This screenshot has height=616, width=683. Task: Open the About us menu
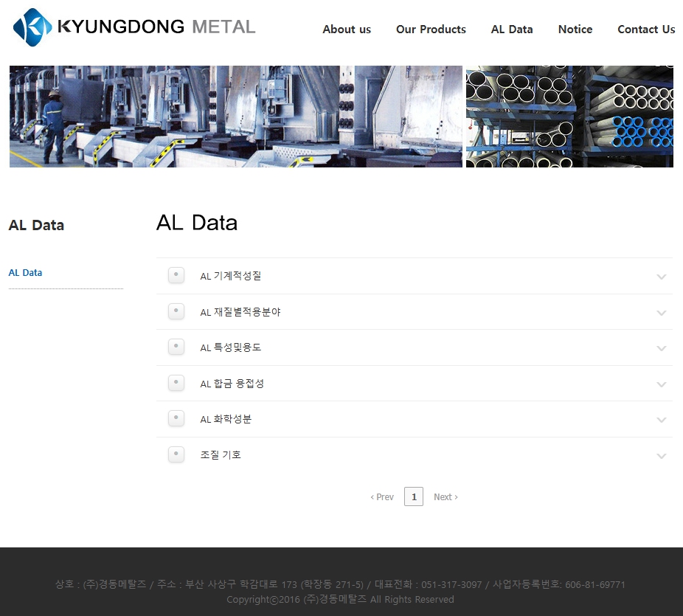347,30
